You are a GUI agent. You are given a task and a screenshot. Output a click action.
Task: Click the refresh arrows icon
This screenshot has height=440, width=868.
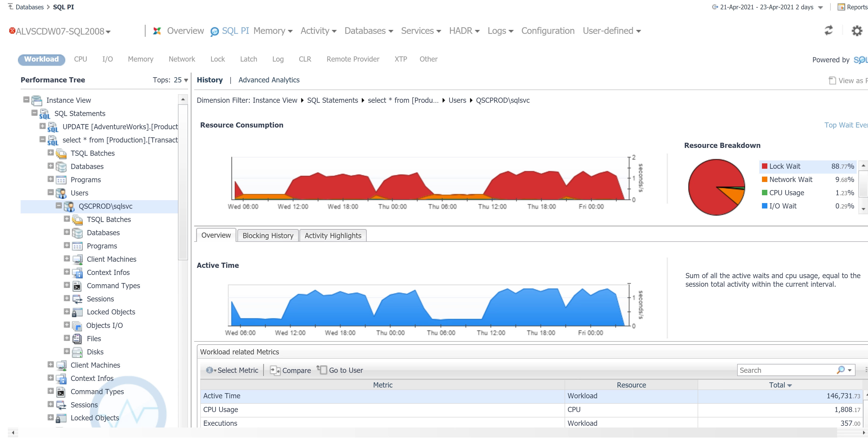click(828, 31)
